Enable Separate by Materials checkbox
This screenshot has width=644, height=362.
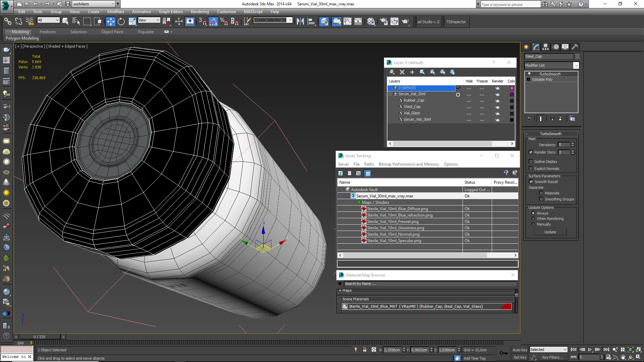(x=541, y=193)
